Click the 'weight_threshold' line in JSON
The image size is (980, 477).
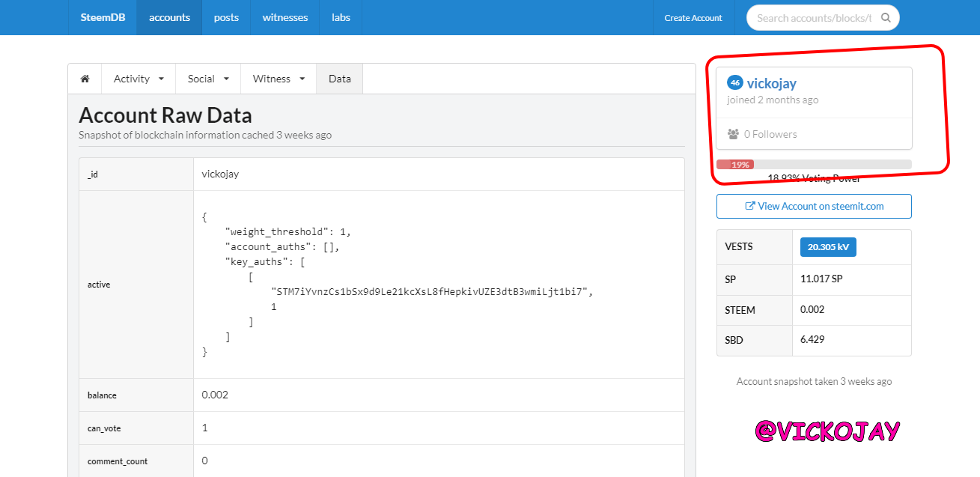pyautogui.click(x=287, y=231)
